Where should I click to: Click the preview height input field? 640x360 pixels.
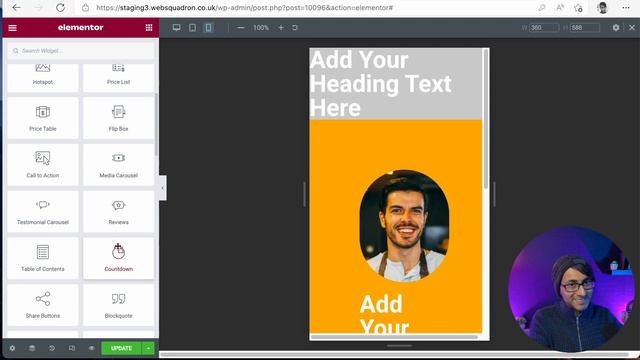pyautogui.click(x=585, y=27)
